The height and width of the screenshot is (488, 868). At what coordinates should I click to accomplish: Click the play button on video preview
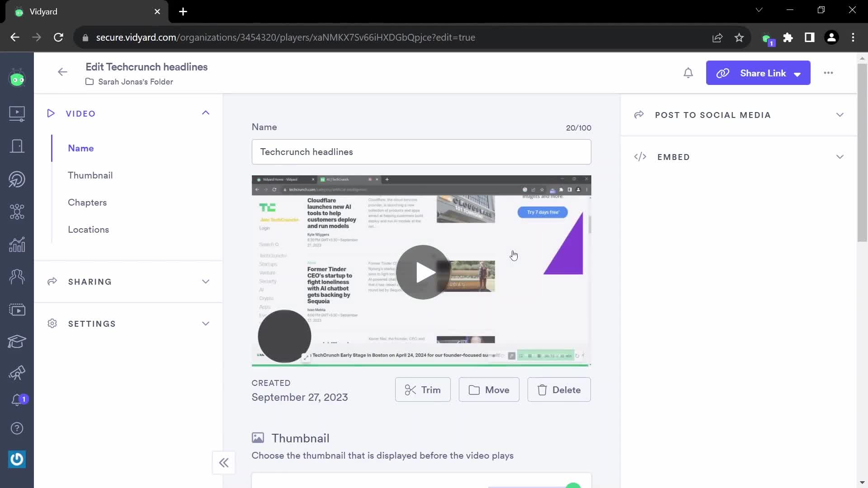click(422, 272)
